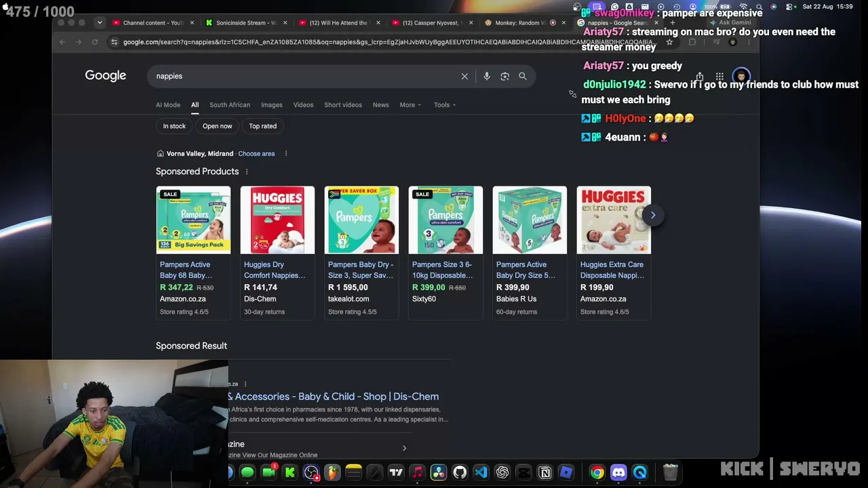Select the Videos search tab
Screen dimensions: 868x488
coord(303,105)
